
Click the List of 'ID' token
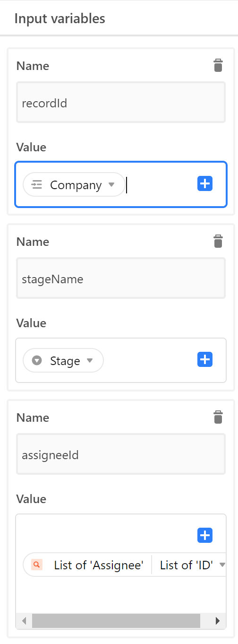click(187, 565)
